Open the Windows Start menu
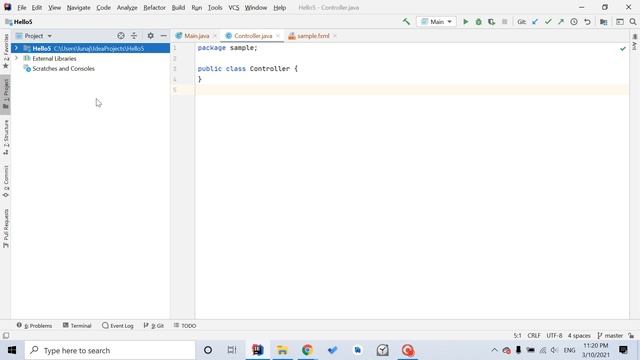The image size is (640, 360). click(x=12, y=350)
